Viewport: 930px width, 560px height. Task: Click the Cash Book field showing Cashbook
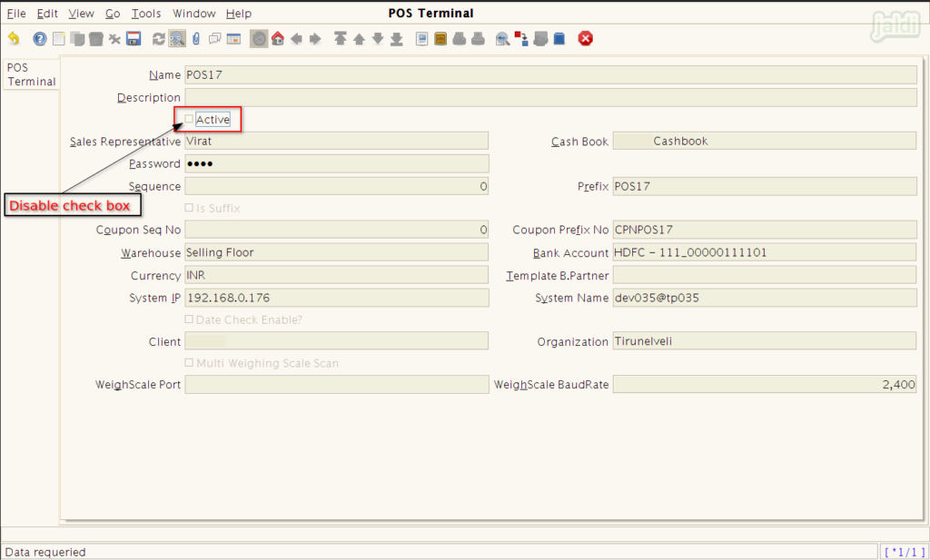[765, 141]
